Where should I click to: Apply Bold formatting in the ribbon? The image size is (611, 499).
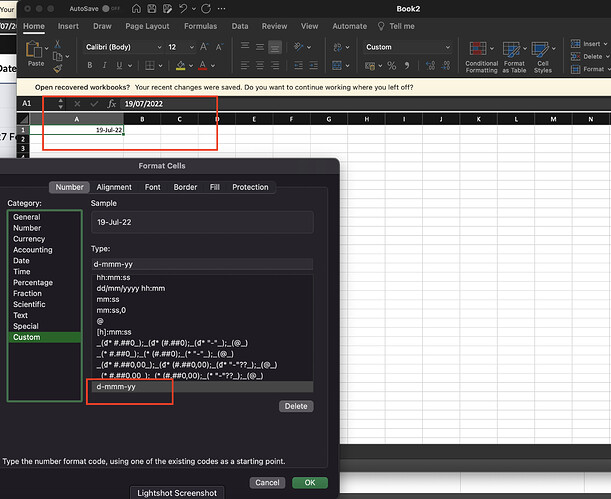(90, 66)
